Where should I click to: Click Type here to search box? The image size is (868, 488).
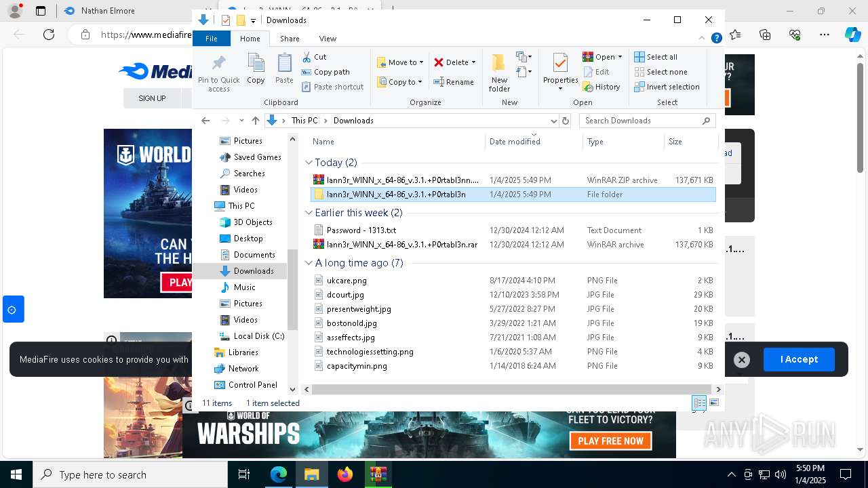130,474
